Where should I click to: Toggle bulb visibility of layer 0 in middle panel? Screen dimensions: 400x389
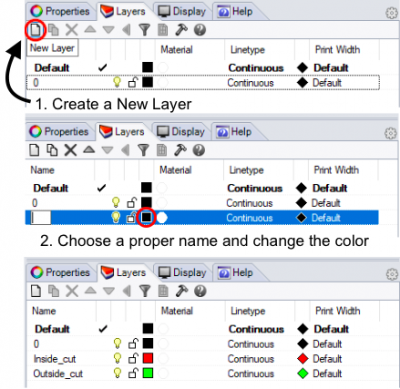pos(116,202)
